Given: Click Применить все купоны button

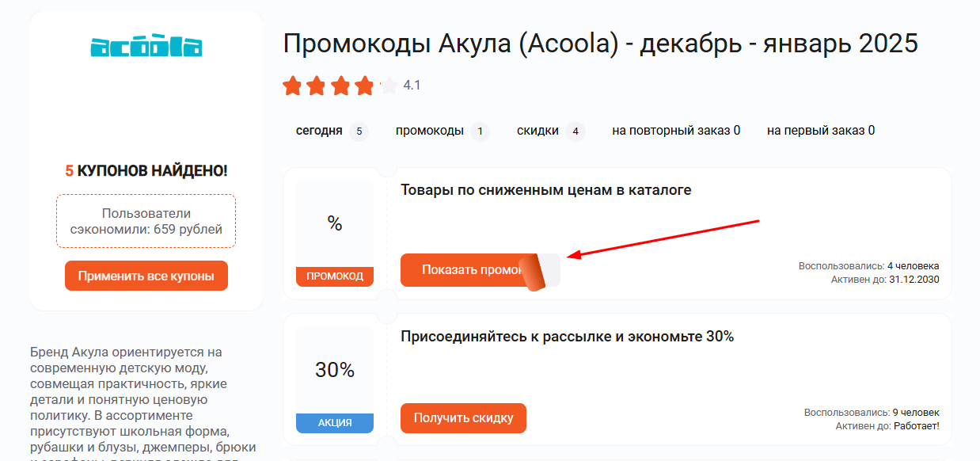Looking at the screenshot, I should [146, 276].
